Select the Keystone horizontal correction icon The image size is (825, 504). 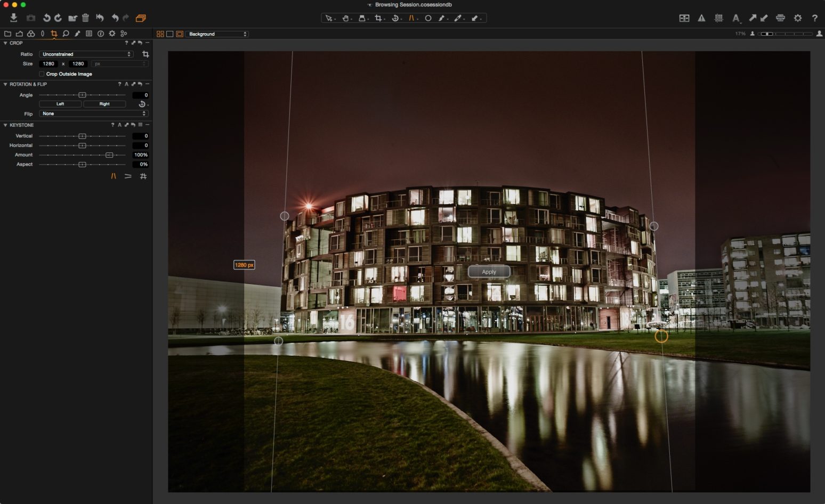click(128, 176)
